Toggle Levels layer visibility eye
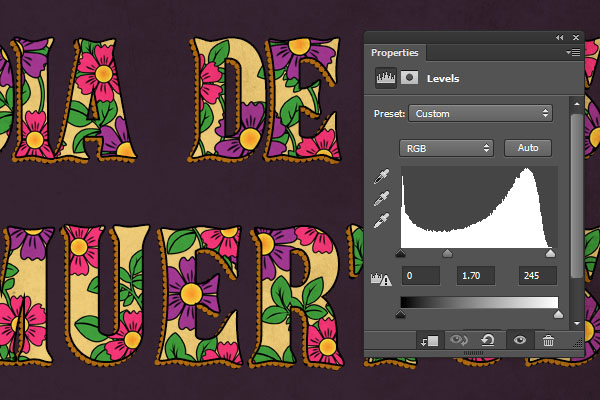The width and height of the screenshot is (600, 400). pyautogui.click(x=520, y=340)
